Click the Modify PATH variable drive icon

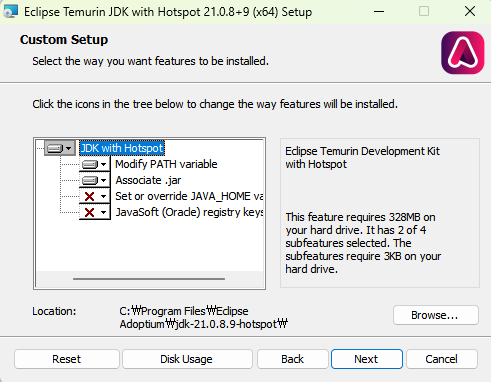point(90,164)
